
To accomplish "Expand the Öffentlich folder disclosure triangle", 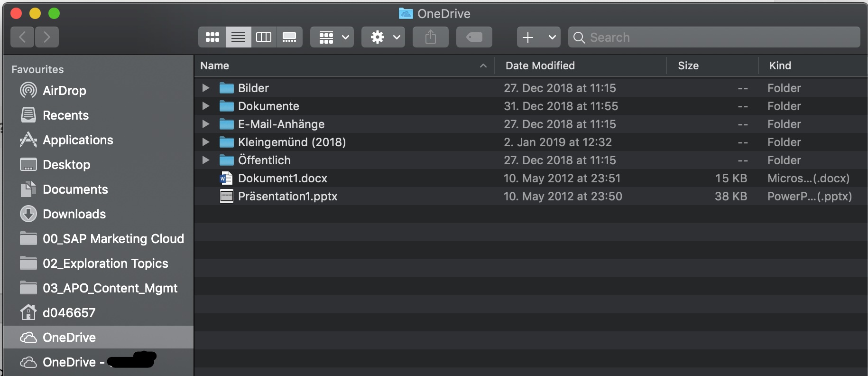I will pos(206,160).
